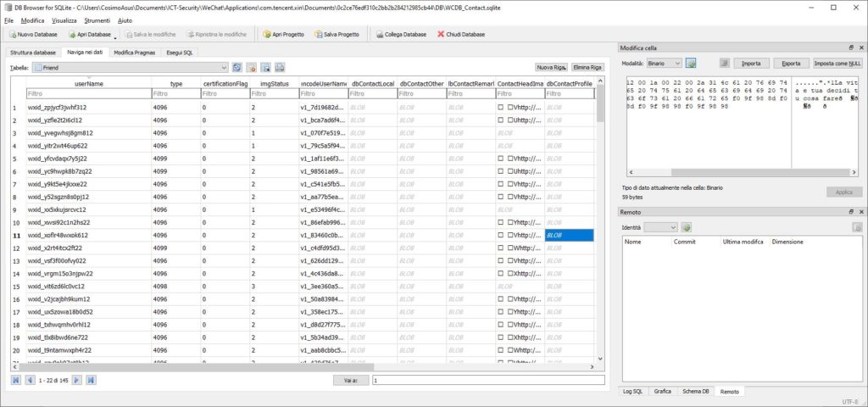
Task: Click type value 4099 in row 5
Action: 176,159
